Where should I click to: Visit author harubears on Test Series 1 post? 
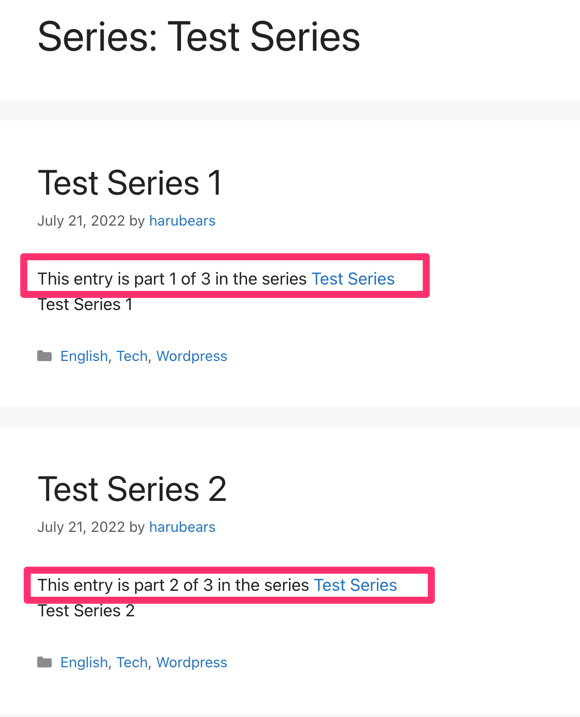[x=182, y=221]
